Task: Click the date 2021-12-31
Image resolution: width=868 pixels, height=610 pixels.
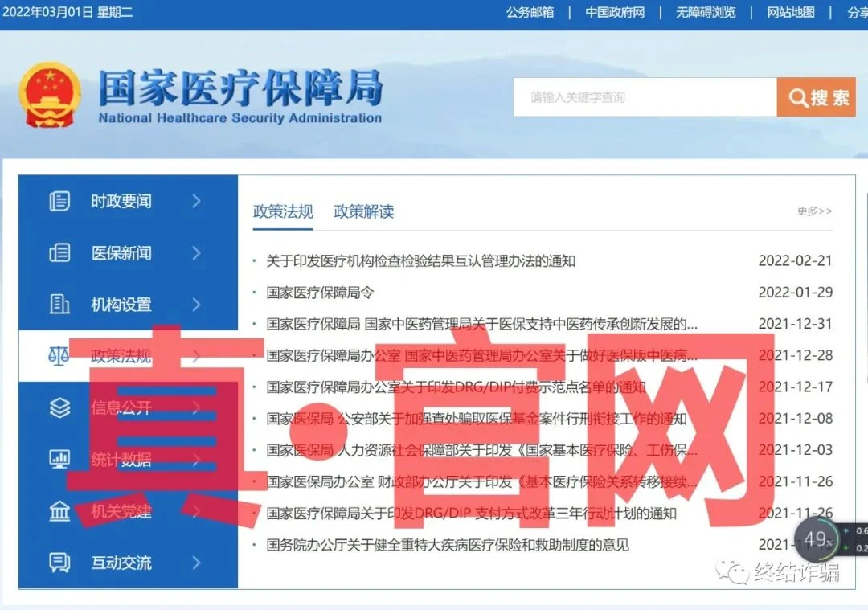Action: pyautogui.click(x=795, y=324)
